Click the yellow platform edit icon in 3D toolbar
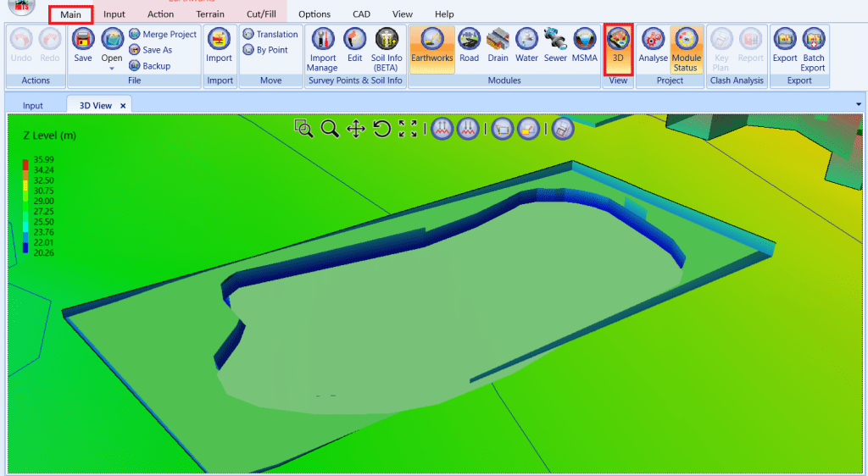This screenshot has height=476, width=868. 529,129
